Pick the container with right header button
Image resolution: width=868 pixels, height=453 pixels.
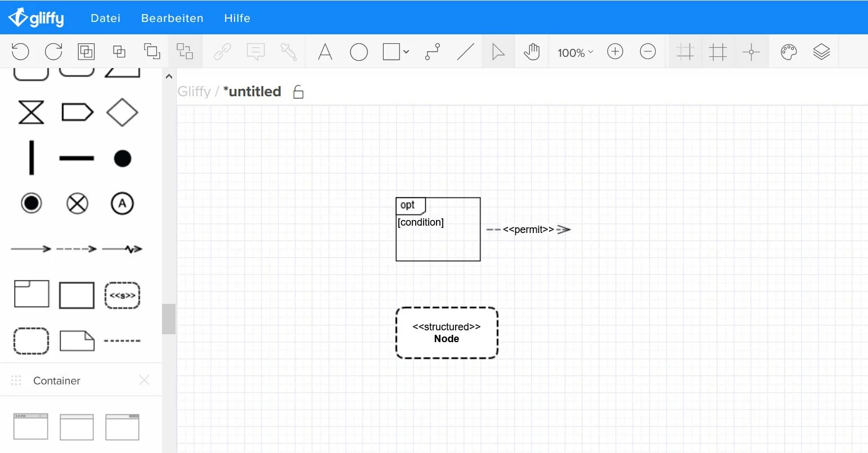[122, 427]
